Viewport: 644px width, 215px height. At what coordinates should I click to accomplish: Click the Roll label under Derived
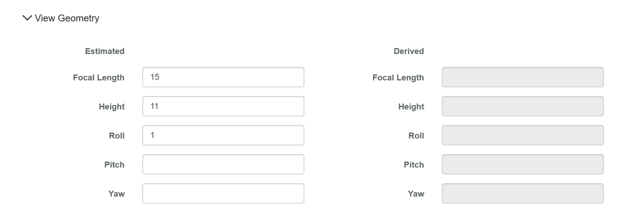(x=416, y=135)
